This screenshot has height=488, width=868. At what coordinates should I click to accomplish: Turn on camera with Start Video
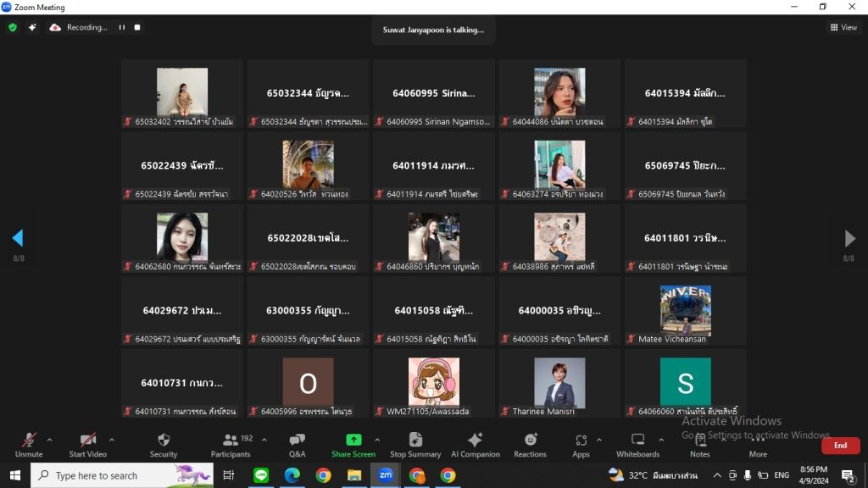click(87, 446)
